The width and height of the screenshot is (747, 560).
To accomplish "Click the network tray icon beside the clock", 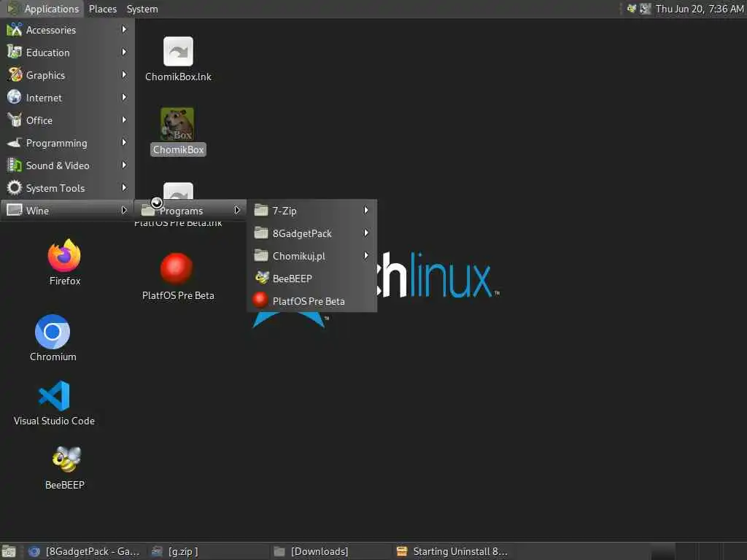I will (x=645, y=9).
